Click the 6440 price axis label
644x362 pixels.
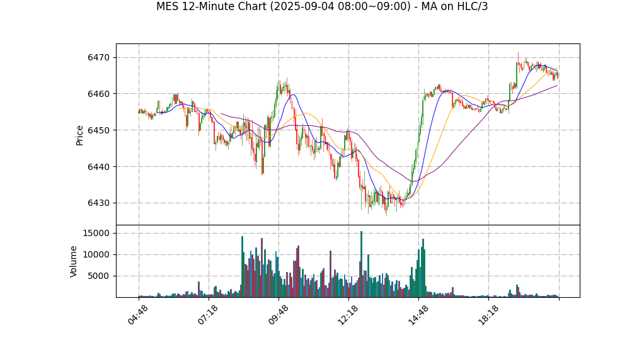(98, 167)
